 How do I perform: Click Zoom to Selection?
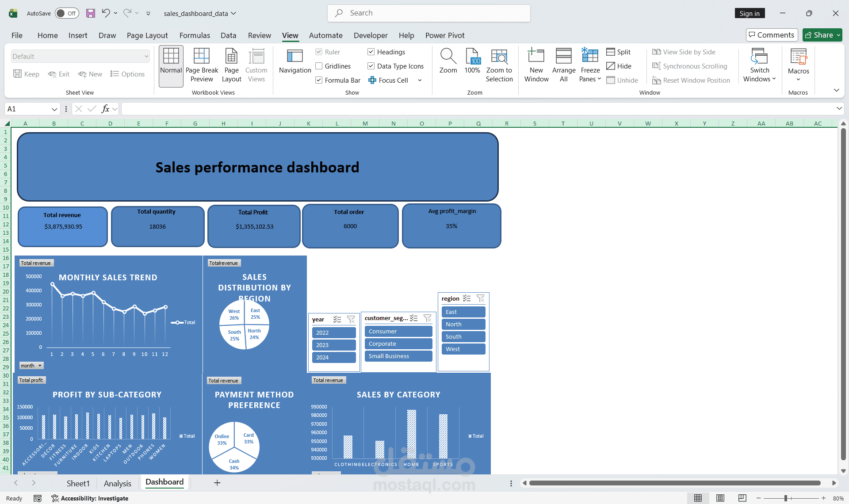pyautogui.click(x=499, y=66)
